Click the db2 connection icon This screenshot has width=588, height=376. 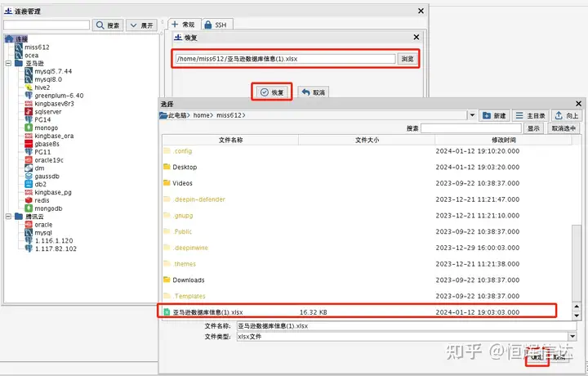tap(29, 184)
